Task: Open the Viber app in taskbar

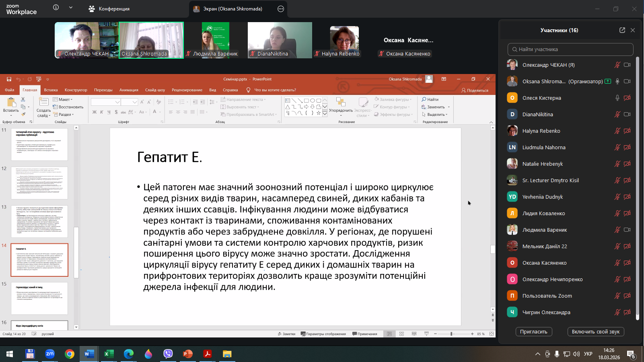Action: pos(168,354)
